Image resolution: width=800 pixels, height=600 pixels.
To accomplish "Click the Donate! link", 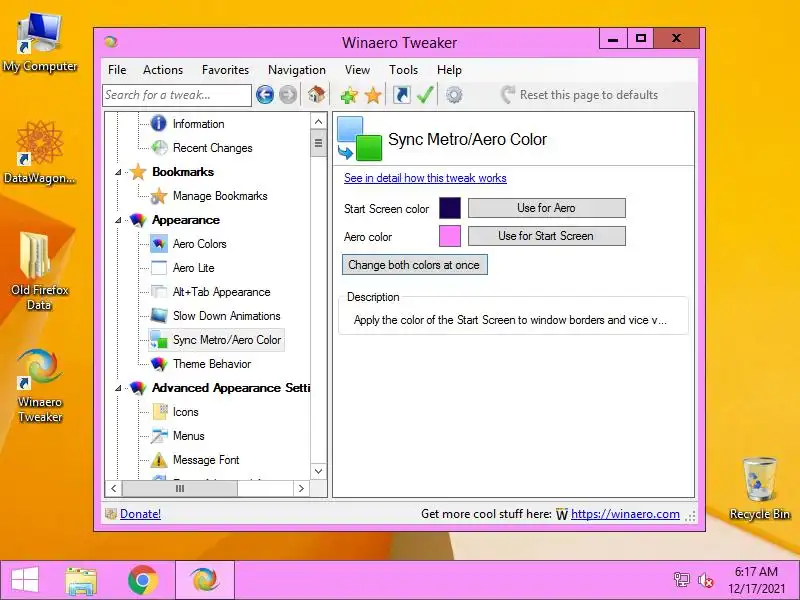I will [140, 514].
